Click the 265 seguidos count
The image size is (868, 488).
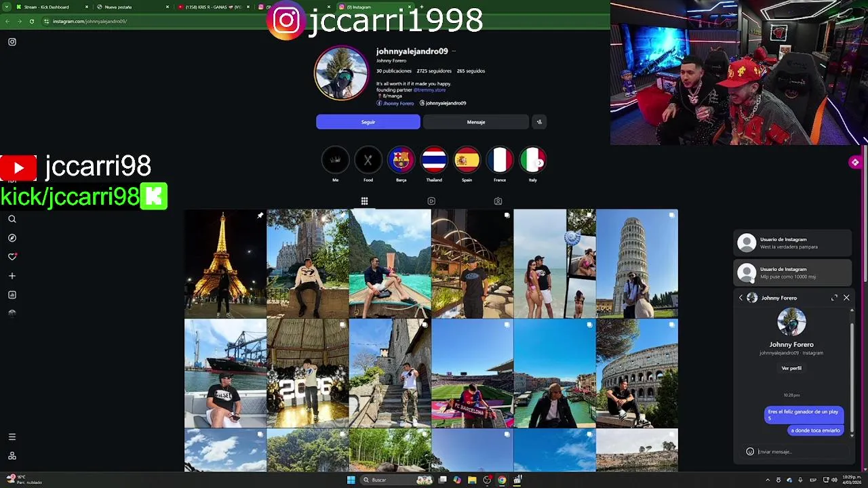tap(471, 70)
